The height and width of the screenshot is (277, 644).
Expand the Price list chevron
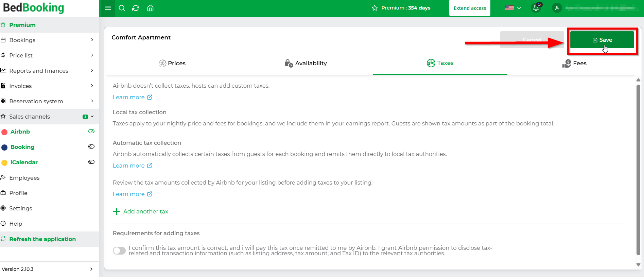[x=92, y=55]
